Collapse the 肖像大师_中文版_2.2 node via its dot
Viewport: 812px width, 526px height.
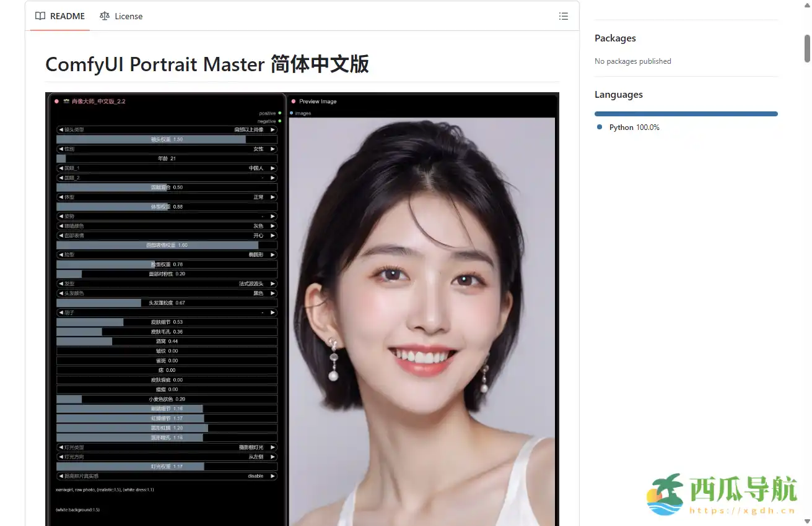tap(55, 101)
